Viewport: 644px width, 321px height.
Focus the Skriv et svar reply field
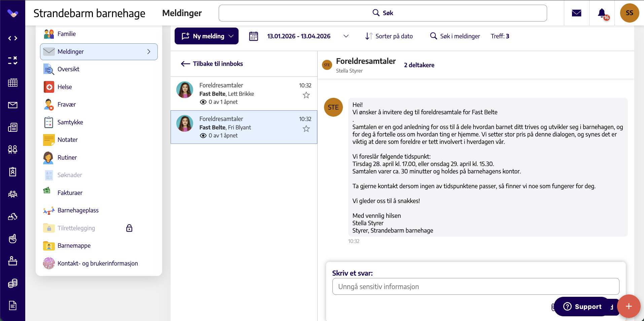(476, 286)
